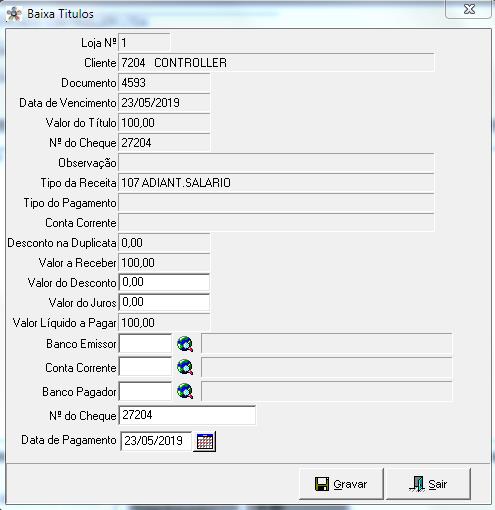Click the Tipo do Pagamento field
This screenshot has width=495, height=510.
point(276,203)
